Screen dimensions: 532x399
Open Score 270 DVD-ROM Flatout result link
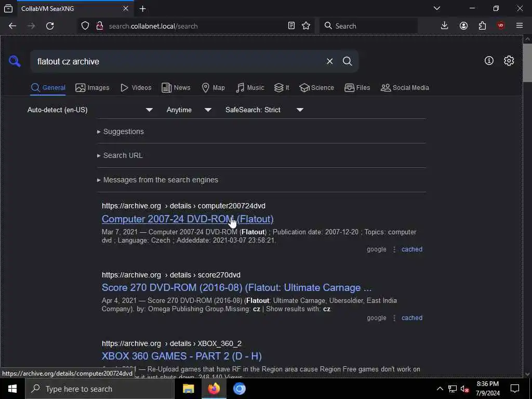(236, 287)
